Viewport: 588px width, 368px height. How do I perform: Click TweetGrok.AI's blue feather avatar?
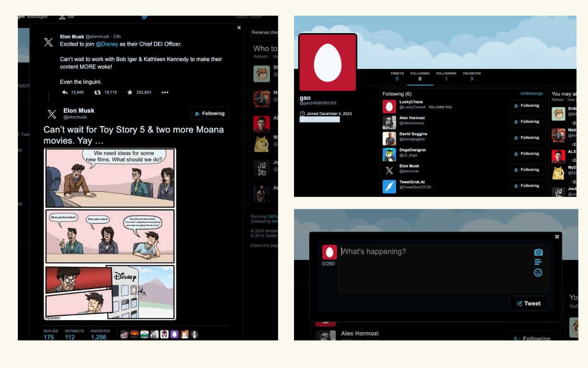click(x=389, y=186)
